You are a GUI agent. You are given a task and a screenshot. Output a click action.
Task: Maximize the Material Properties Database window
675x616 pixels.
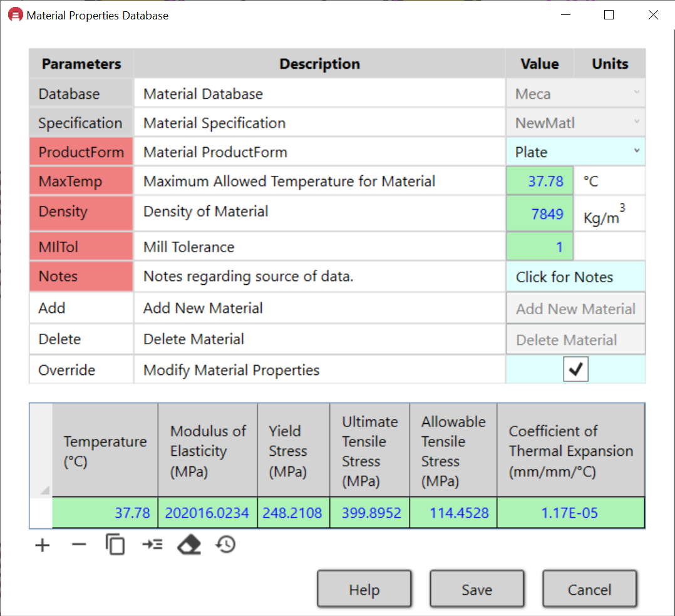coord(609,15)
